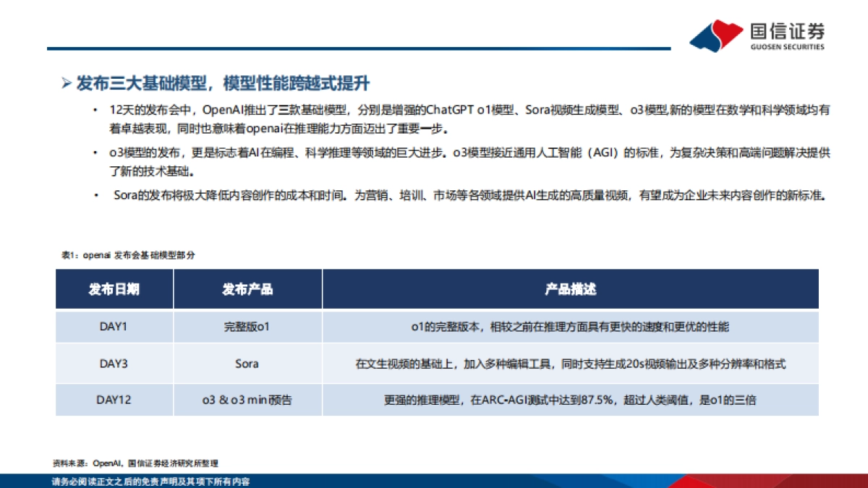868x488 pixels.
Task: Click the 发布产品 column header
Action: 247,289
